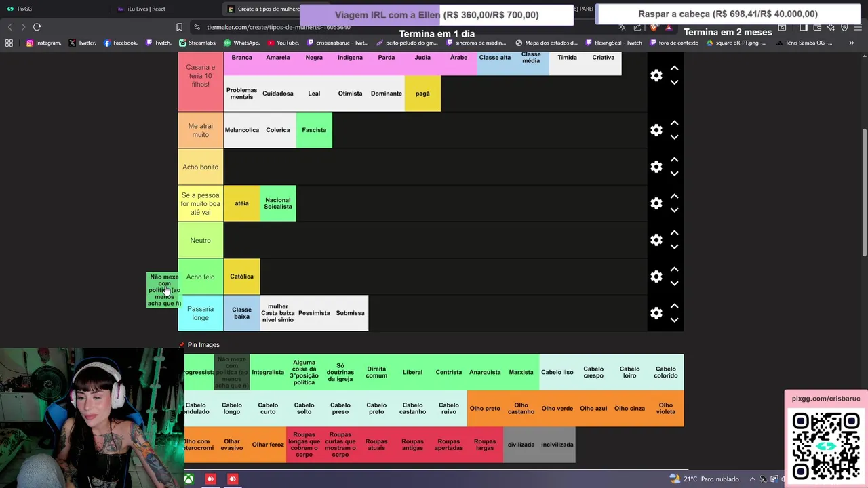The height and width of the screenshot is (488, 868).
Task: Open settings gear for 'Acho feio' row
Action: [x=656, y=277]
